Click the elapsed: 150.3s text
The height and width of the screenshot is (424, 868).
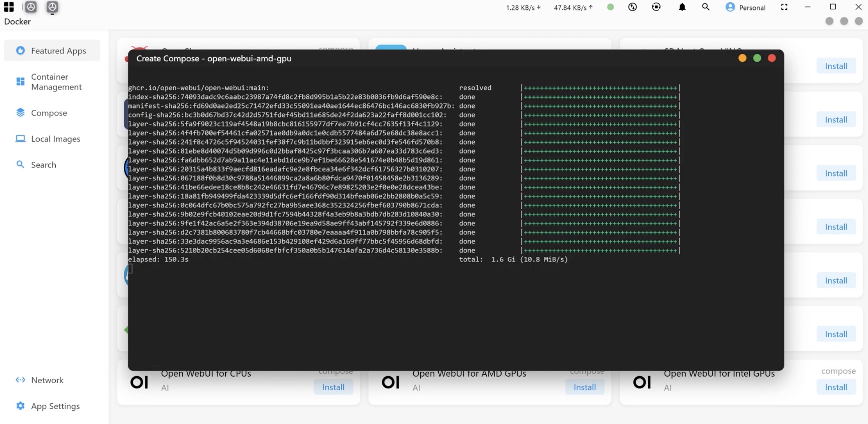tap(158, 259)
